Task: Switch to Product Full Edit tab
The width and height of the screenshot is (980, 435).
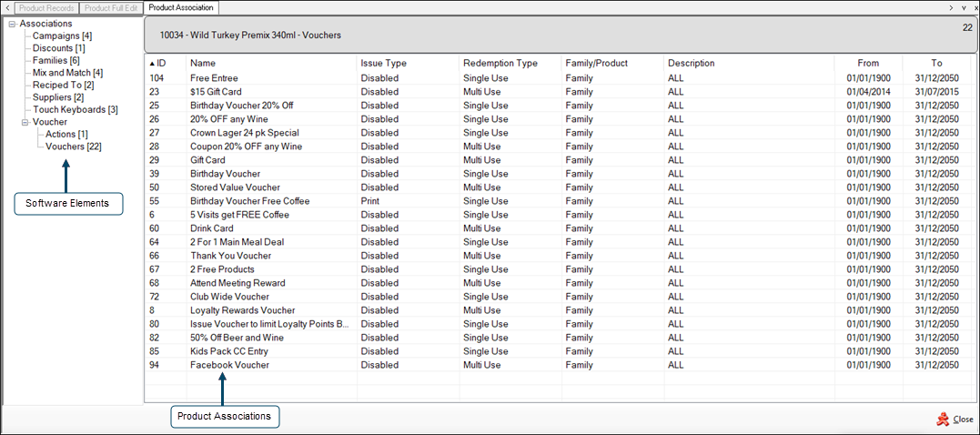Action: pyautogui.click(x=111, y=8)
